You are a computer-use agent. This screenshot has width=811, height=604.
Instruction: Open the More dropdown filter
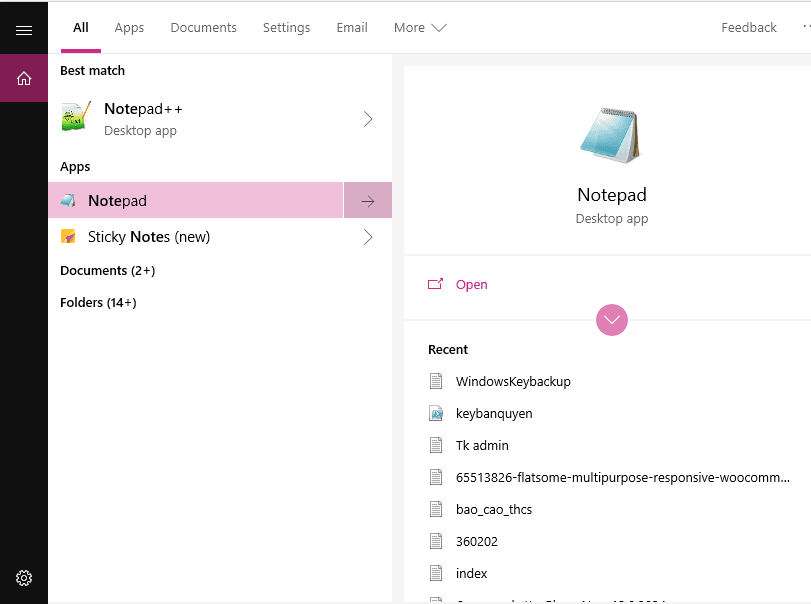click(419, 27)
